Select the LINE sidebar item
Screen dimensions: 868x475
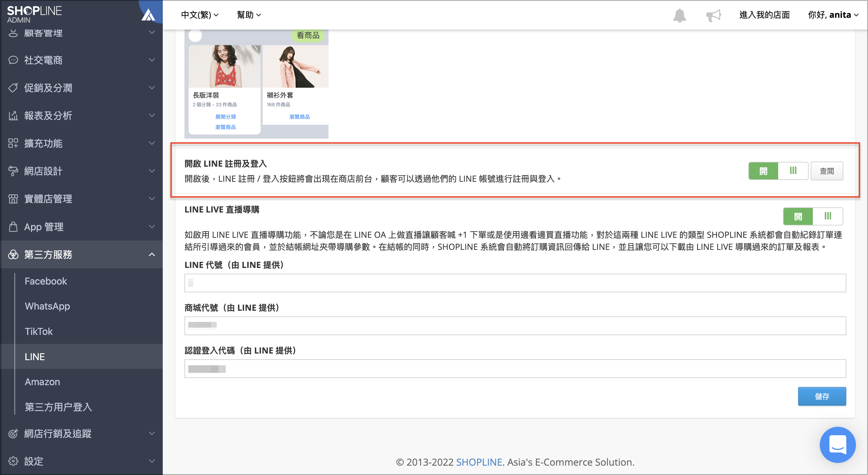coord(82,357)
